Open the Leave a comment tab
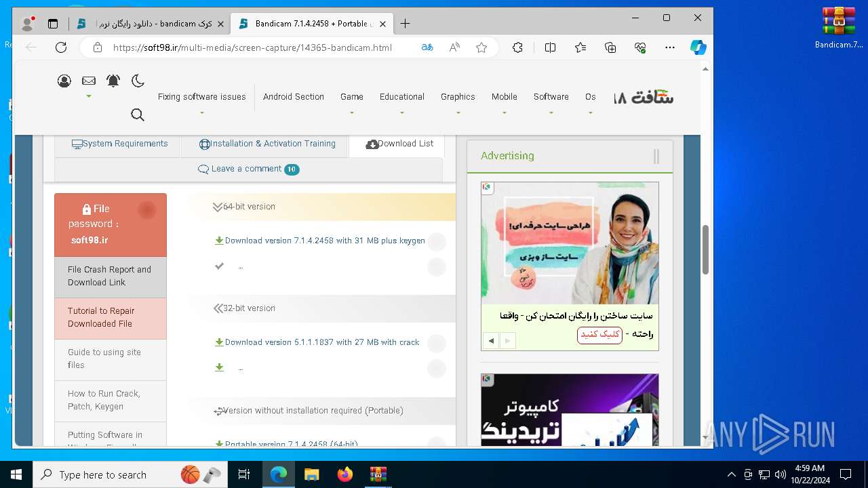The height and width of the screenshot is (488, 868). pos(248,169)
